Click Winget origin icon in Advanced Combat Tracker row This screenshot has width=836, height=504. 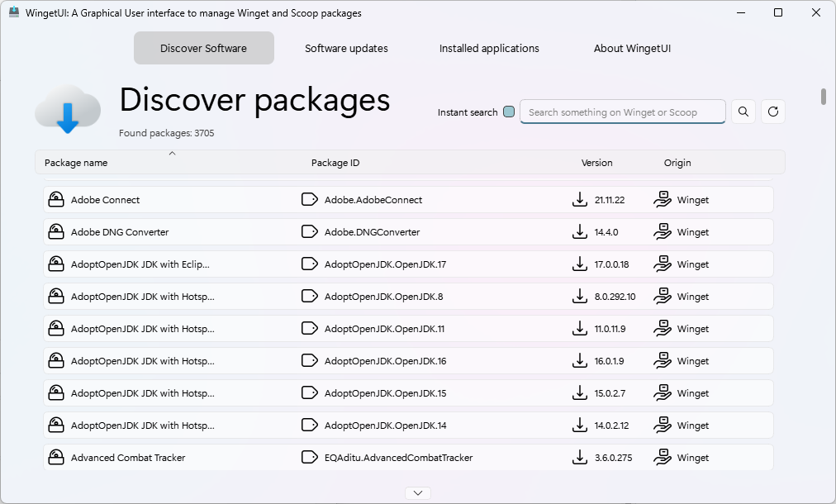point(663,457)
